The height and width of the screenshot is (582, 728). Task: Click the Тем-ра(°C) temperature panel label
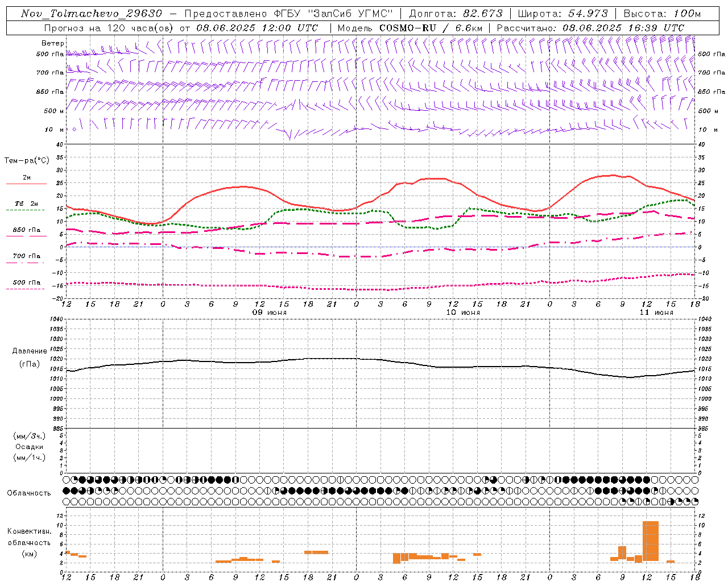pyautogui.click(x=27, y=161)
